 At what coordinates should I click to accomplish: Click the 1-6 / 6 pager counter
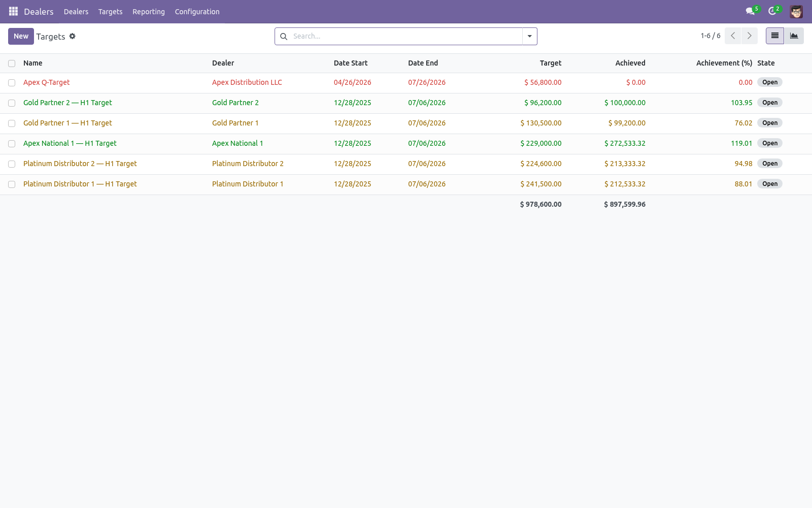(710, 36)
